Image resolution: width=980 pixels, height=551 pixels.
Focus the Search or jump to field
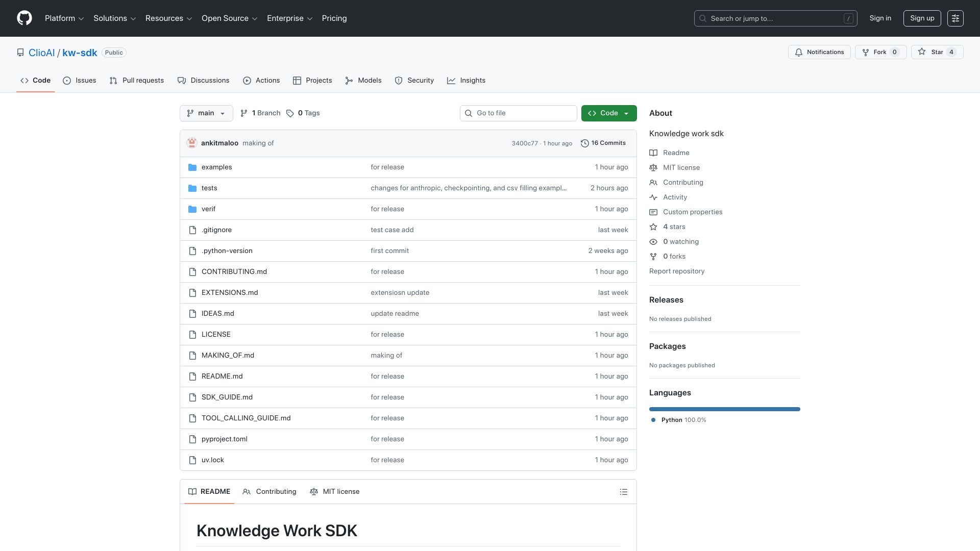tap(775, 18)
